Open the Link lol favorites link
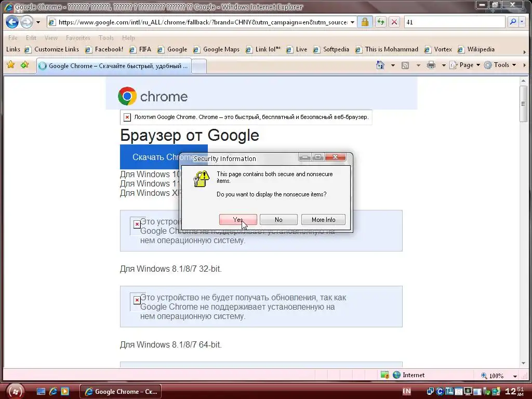Screen dimensions: 532x399 (263, 49)
